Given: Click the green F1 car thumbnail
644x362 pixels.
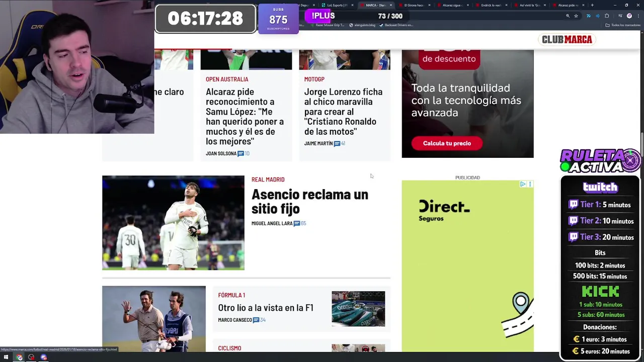Looking at the screenshot, I should (358, 309).
